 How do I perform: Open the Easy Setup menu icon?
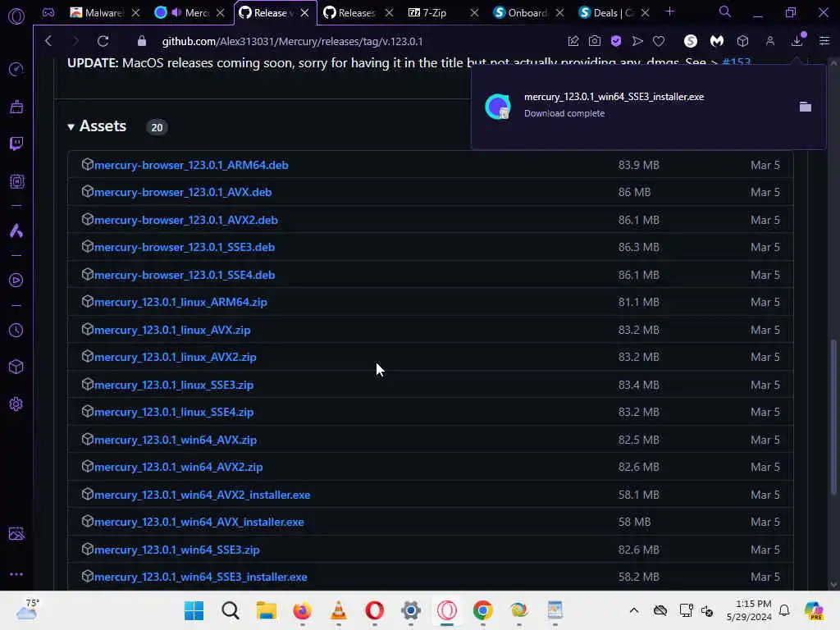tap(824, 41)
